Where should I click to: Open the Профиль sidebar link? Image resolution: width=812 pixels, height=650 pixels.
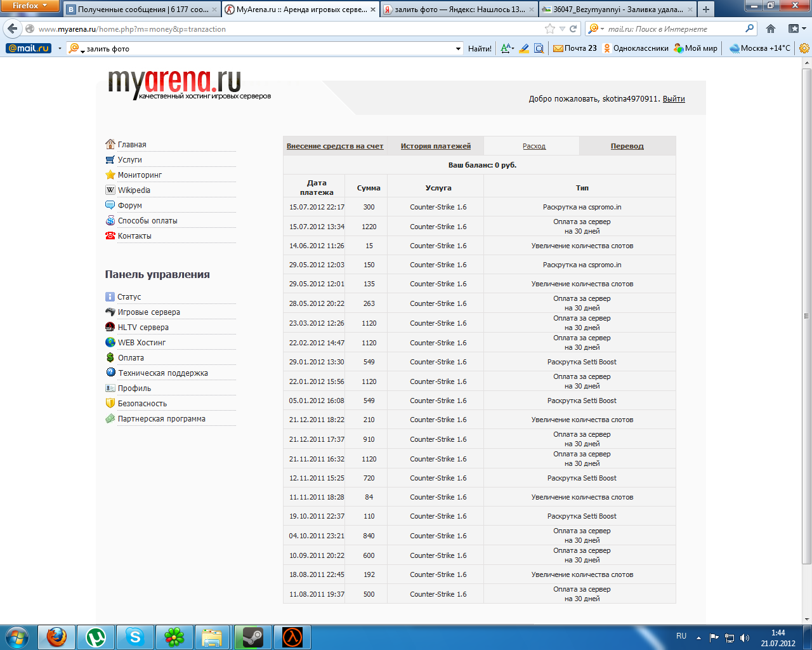click(134, 388)
